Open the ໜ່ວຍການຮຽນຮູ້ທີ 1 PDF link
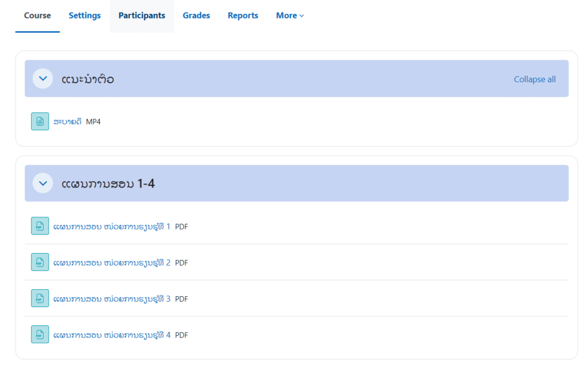The height and width of the screenshot is (368, 588). pyautogui.click(x=112, y=227)
